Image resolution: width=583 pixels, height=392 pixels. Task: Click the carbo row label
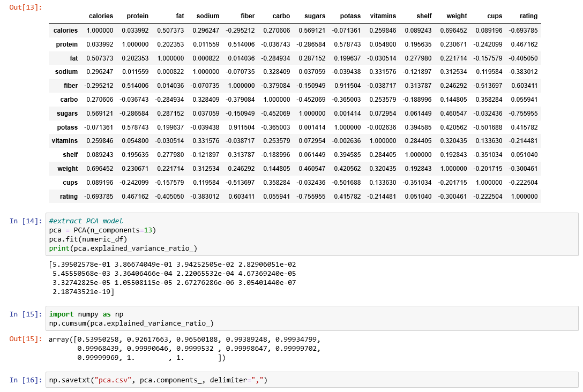[69, 100]
